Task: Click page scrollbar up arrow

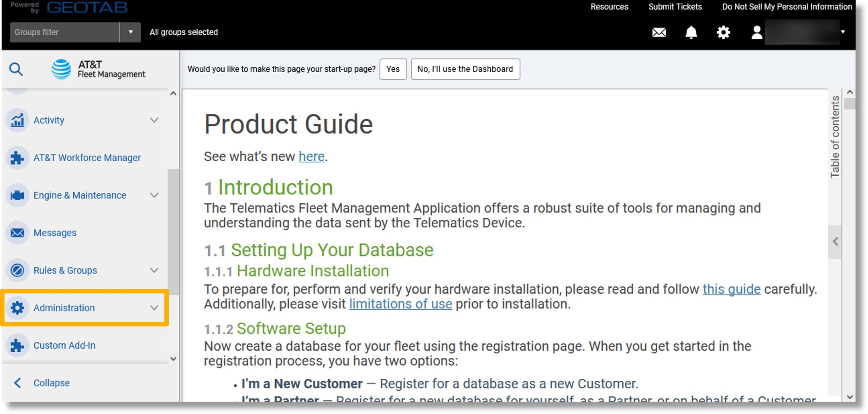Action: [850, 92]
